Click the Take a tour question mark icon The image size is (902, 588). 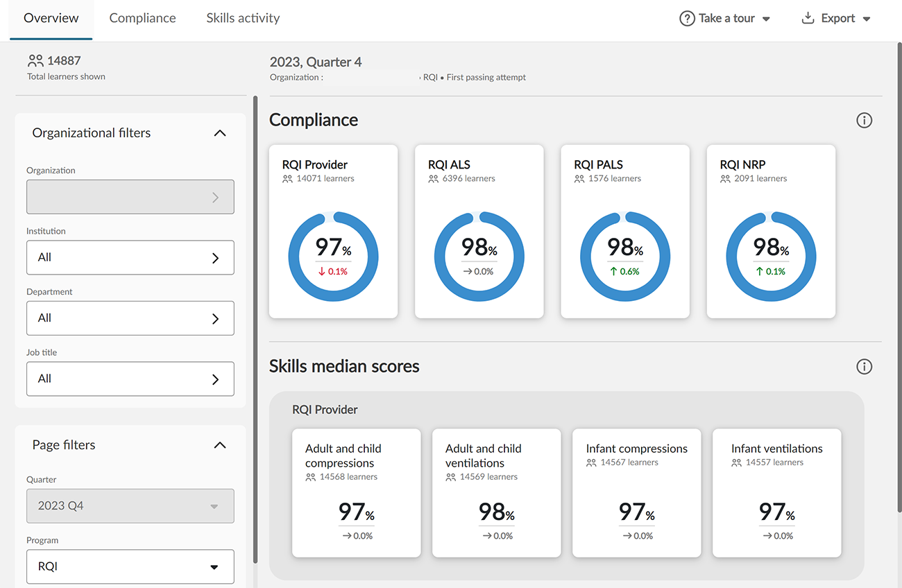pyautogui.click(x=687, y=19)
